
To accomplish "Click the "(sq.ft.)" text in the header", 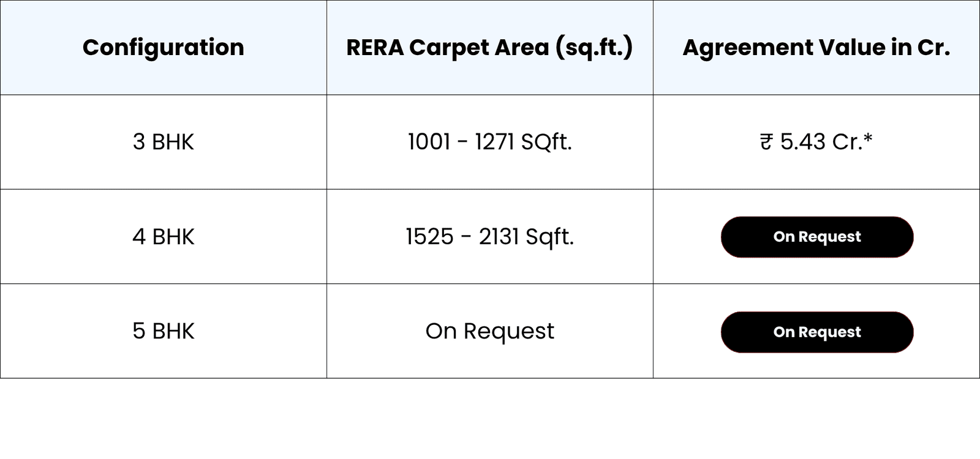I will point(594,47).
